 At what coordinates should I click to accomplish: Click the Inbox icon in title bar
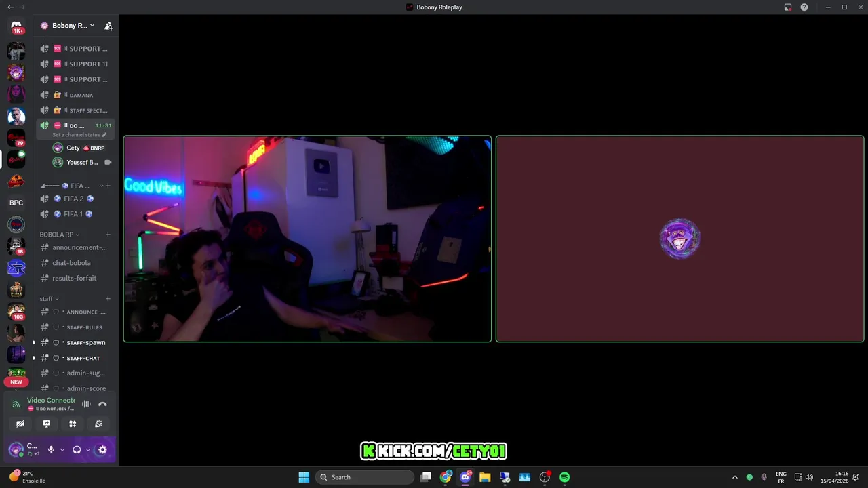click(788, 7)
